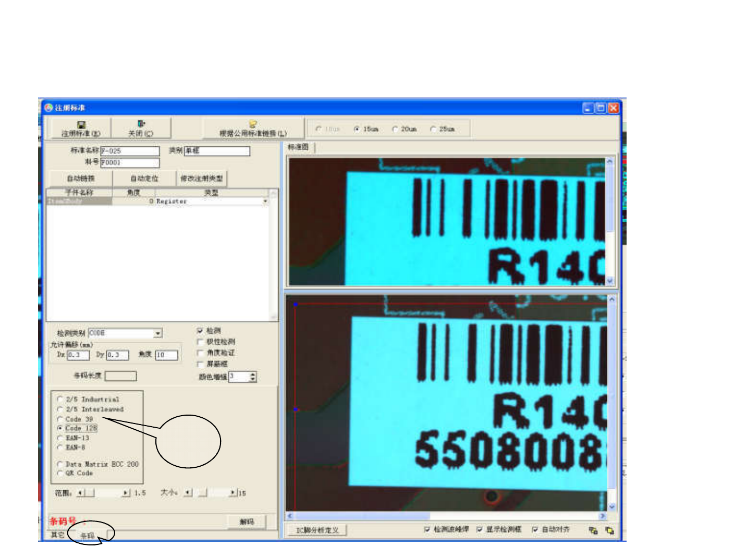
Task: Toggle the 自动对齐 checkbox
Action: pos(535,530)
